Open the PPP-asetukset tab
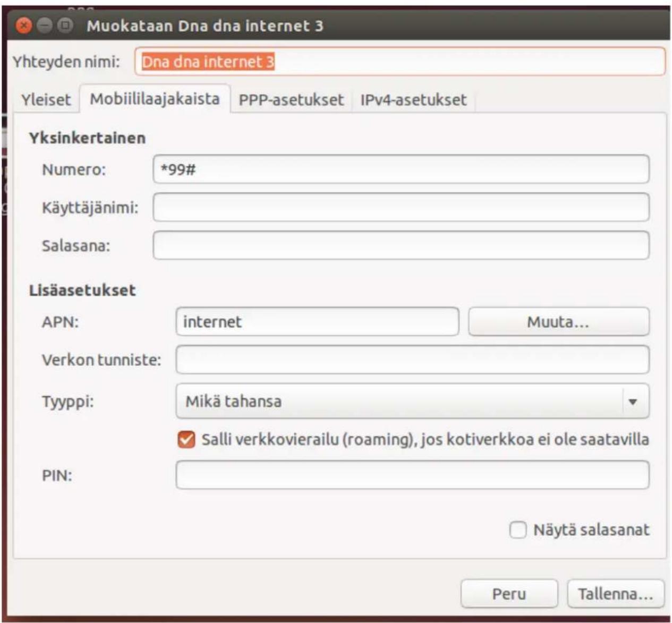This screenshot has width=672, height=623. click(x=291, y=99)
